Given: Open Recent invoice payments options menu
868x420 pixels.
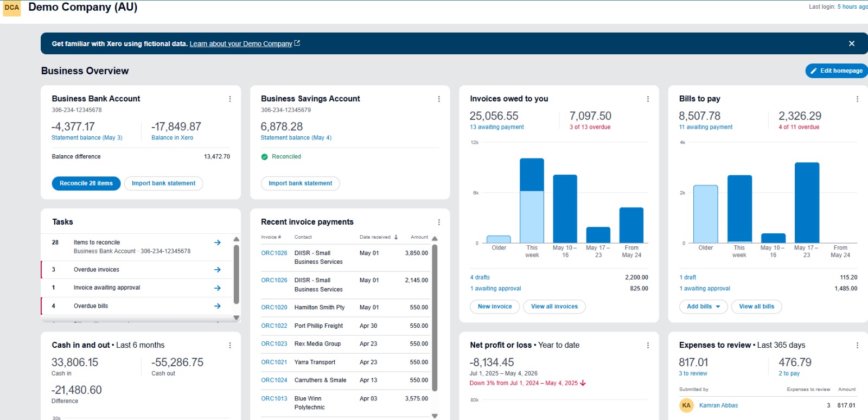Looking at the screenshot, I should pyautogui.click(x=439, y=222).
